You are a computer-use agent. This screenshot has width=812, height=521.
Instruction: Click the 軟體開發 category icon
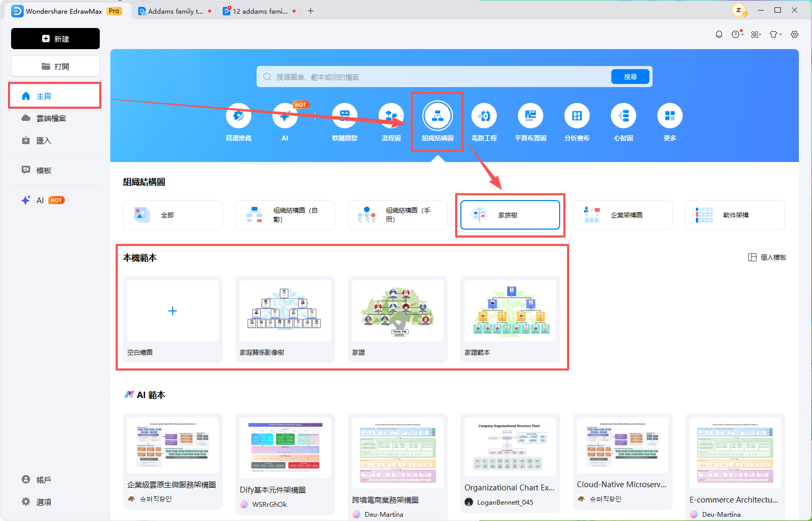345,116
